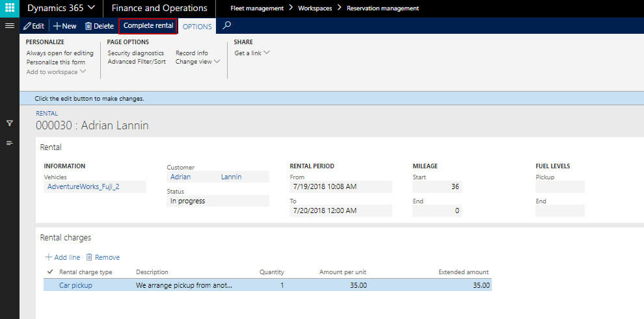The height and width of the screenshot is (319, 644).
Task: Collapse the Rental section header
Action: (x=51, y=147)
